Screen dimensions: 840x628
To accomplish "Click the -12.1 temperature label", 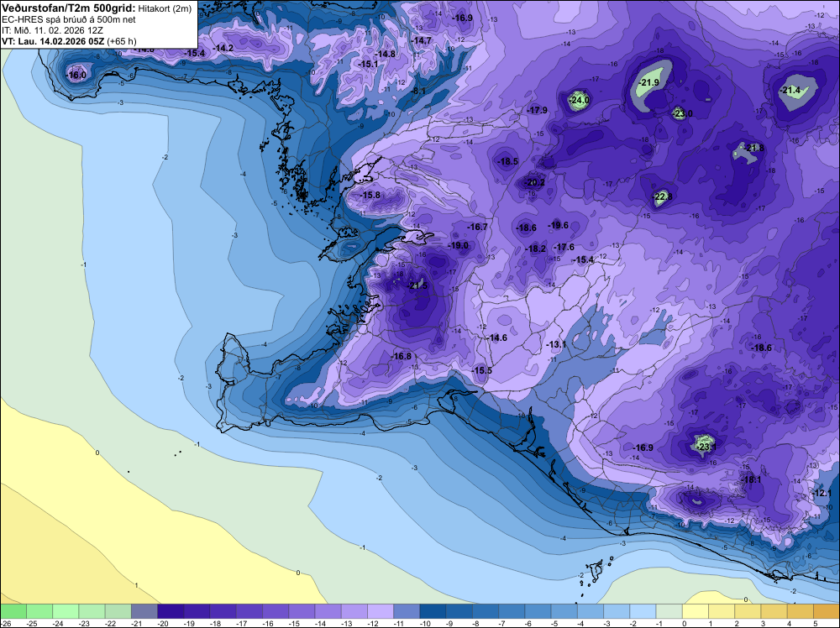I will (x=822, y=493).
